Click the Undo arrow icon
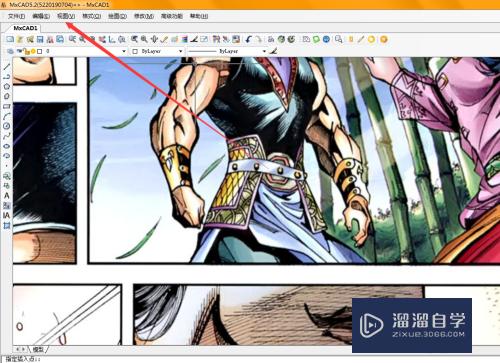 (248, 39)
